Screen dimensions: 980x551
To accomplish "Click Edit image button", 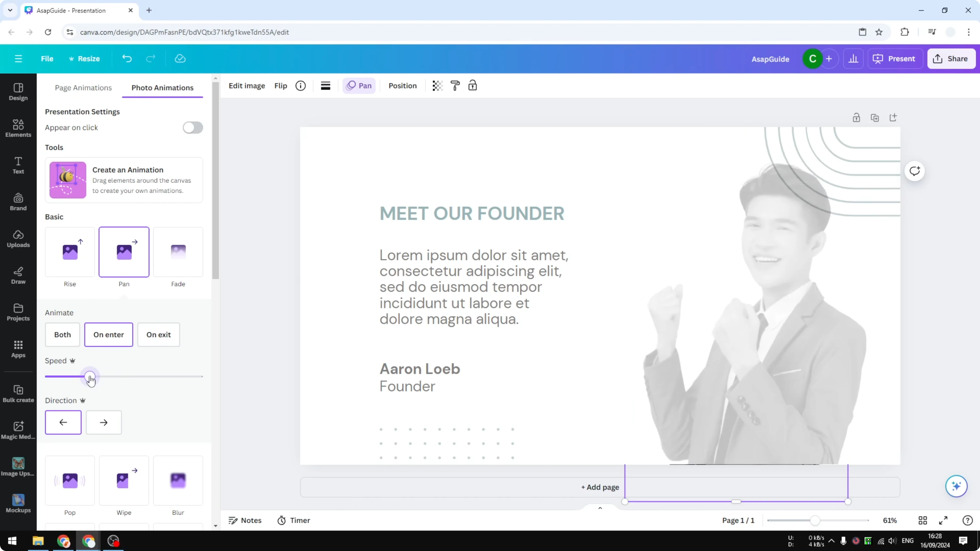I will (x=247, y=85).
